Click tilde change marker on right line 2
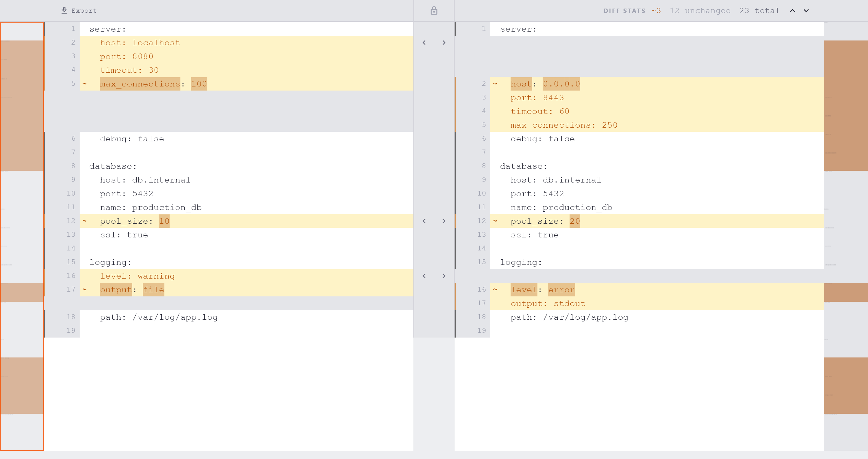The width and height of the screenshot is (868, 459). coord(495,84)
